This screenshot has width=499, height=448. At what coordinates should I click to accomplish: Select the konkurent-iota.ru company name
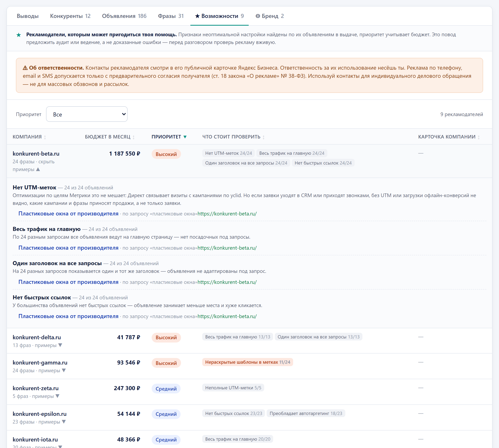(35, 439)
